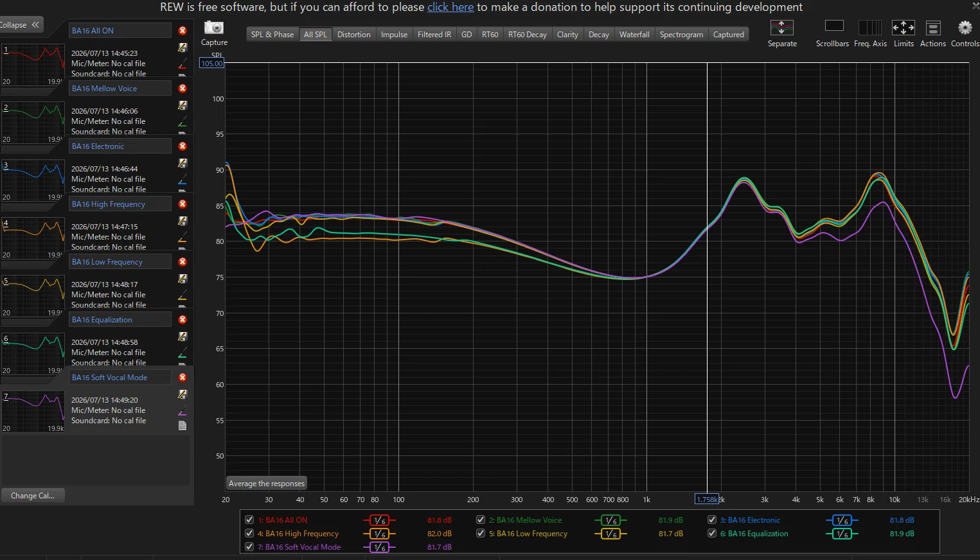Screen dimensions: 980x560
Task: Open smoothing selector for BA16 Soft Vocal Mode
Action: [x=379, y=547]
